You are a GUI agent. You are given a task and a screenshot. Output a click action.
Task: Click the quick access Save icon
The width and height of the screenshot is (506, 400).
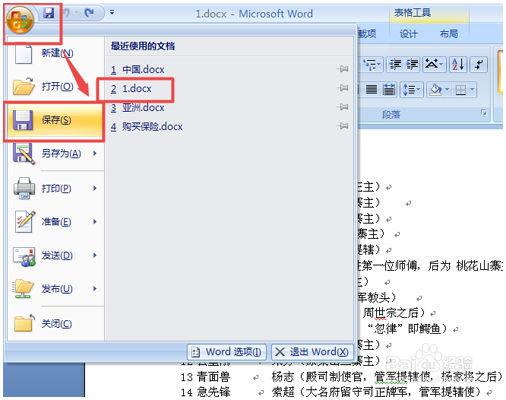click(x=49, y=13)
